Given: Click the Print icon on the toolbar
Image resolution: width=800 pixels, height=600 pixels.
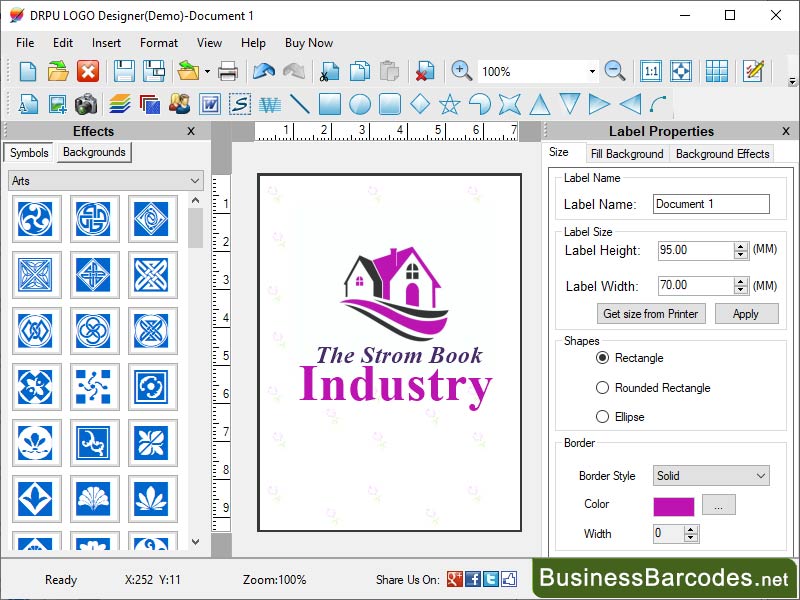Looking at the screenshot, I should [x=228, y=71].
